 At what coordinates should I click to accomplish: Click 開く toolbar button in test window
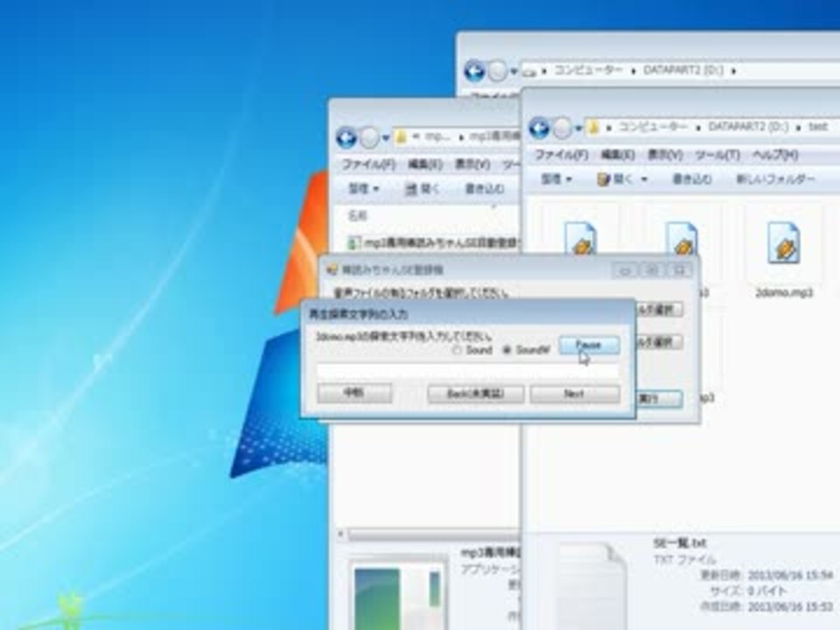tap(615, 178)
